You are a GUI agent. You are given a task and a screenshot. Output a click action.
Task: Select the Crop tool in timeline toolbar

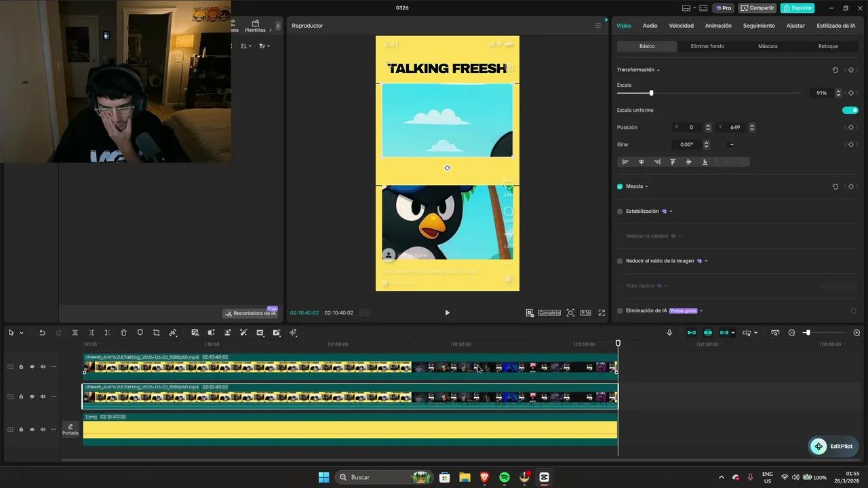pos(156,333)
